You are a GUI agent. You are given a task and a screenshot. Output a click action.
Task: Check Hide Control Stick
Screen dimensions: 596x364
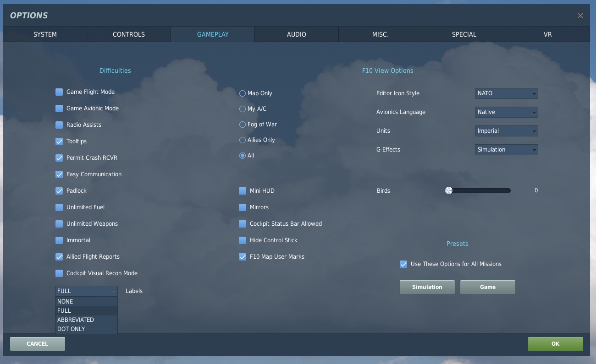pyautogui.click(x=243, y=240)
